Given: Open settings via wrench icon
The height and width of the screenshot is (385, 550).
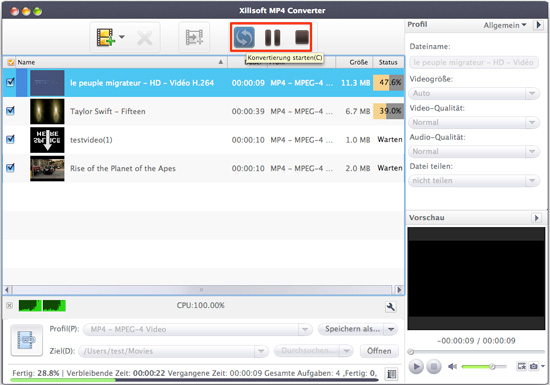Looking at the screenshot, I should [x=390, y=307].
